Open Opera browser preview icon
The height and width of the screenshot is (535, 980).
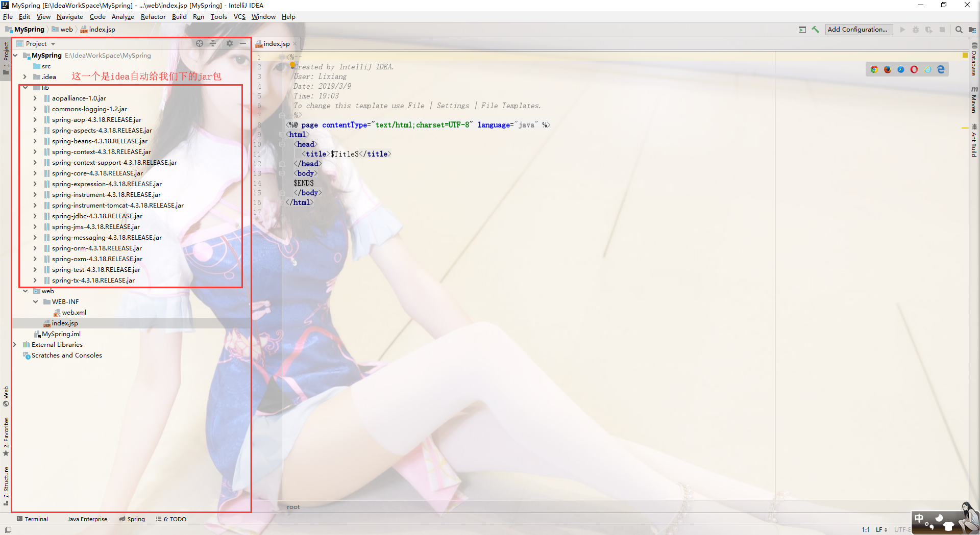(914, 69)
